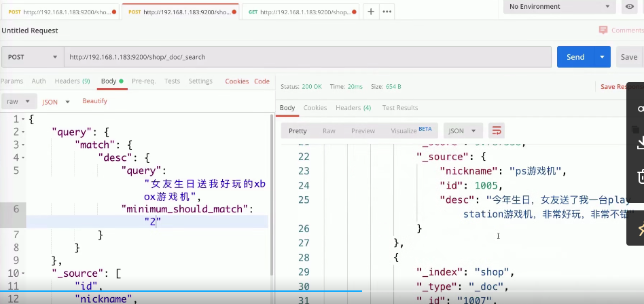Click the request body editor vertical scrollbar
Screen dimensions: 644x304
click(x=271, y=195)
